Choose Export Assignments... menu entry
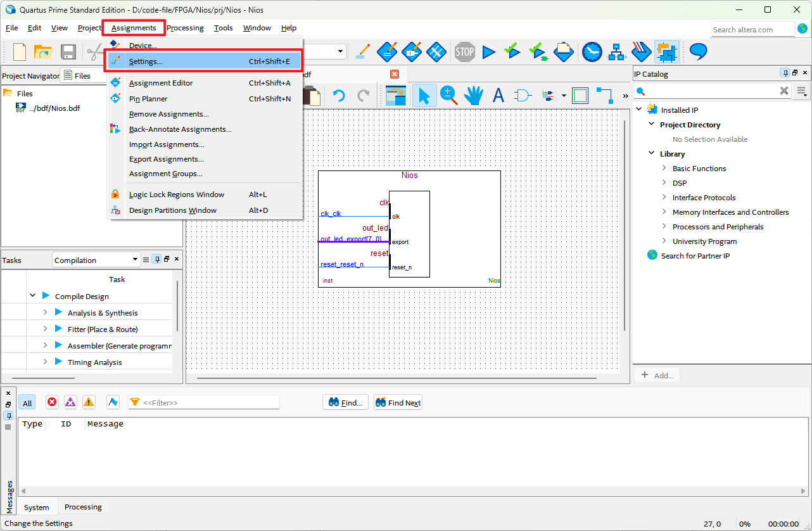 pos(204,159)
